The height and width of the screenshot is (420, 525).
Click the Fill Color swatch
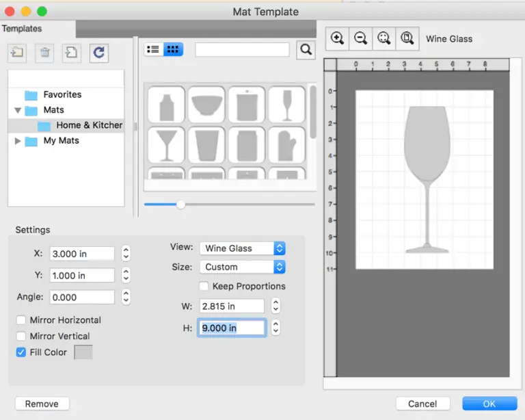point(83,352)
